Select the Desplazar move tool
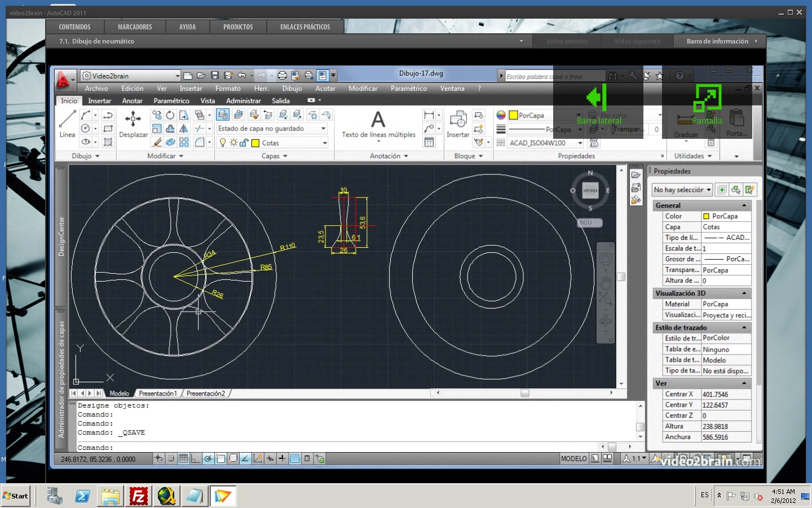This screenshot has width=812, height=508. pyautogui.click(x=133, y=124)
